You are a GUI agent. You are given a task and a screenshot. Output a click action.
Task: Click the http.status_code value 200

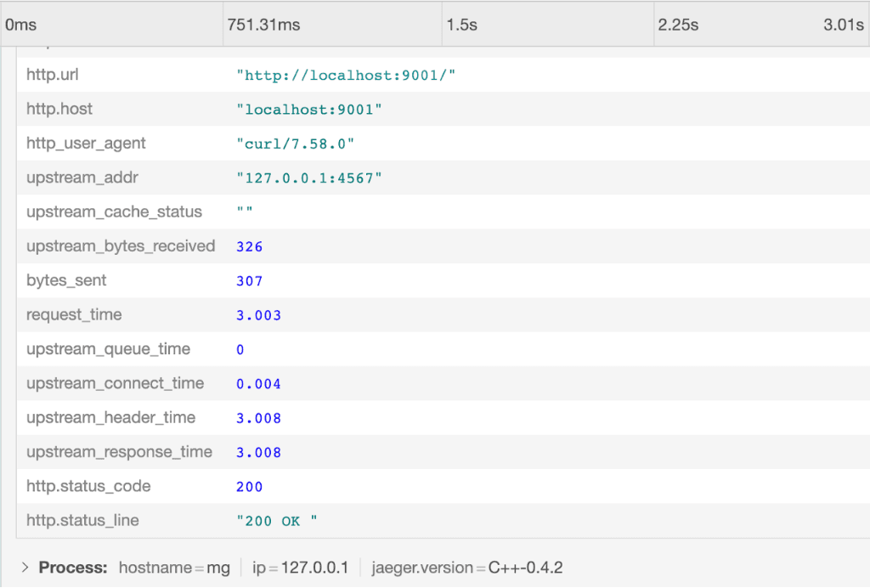pos(250,487)
